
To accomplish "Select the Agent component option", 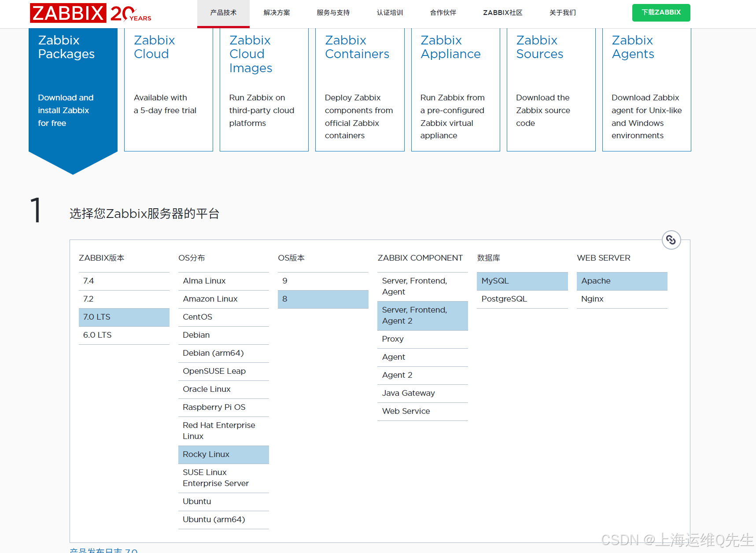I will tap(423, 357).
